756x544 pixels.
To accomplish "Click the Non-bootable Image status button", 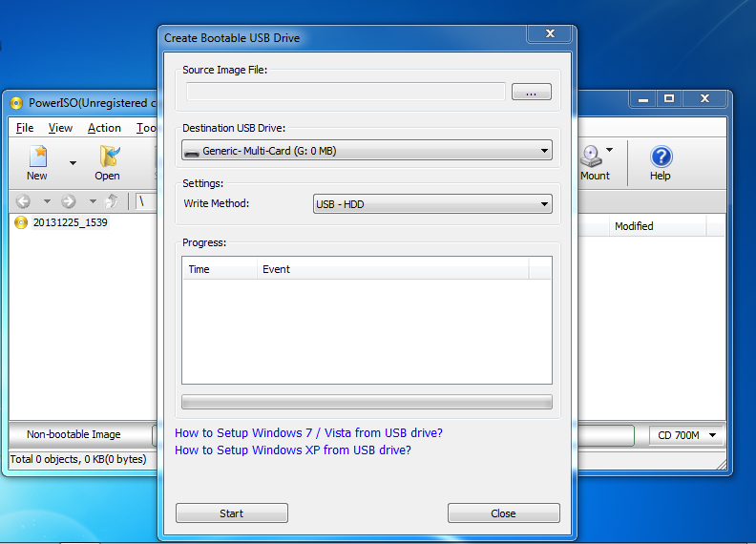I will [x=73, y=434].
